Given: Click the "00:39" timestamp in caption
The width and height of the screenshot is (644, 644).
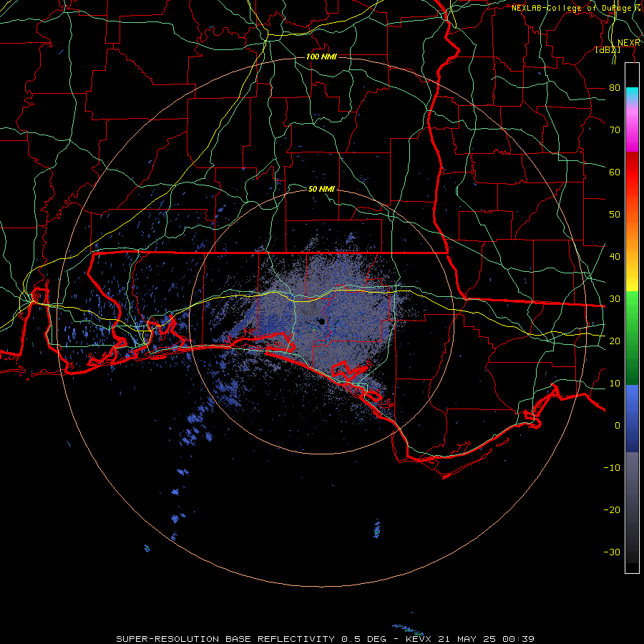Looking at the screenshot, I should pos(518,639).
